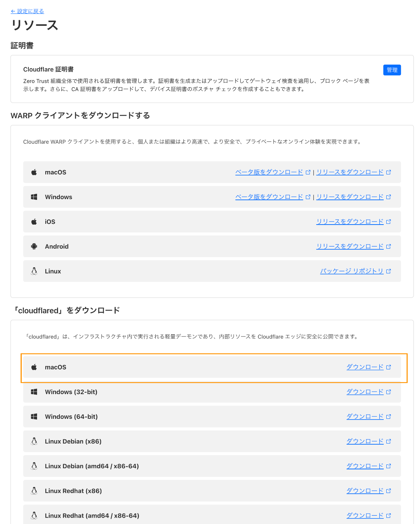Image resolution: width=420 pixels, height=524 pixels.
Task: Open WARP Windows リリースをダウンロード link
Action: click(350, 197)
